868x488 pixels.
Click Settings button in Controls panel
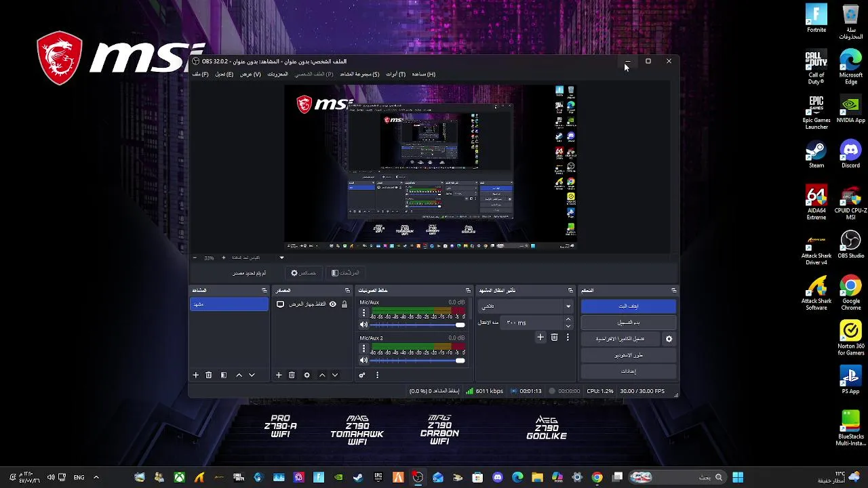click(x=629, y=371)
